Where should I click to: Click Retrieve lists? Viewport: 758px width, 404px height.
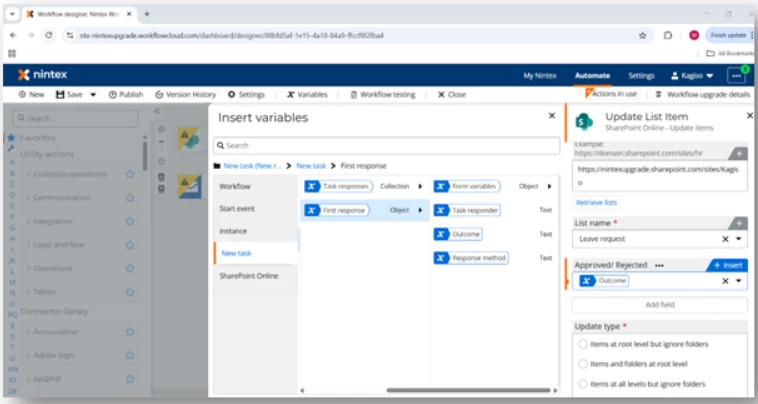click(x=597, y=202)
